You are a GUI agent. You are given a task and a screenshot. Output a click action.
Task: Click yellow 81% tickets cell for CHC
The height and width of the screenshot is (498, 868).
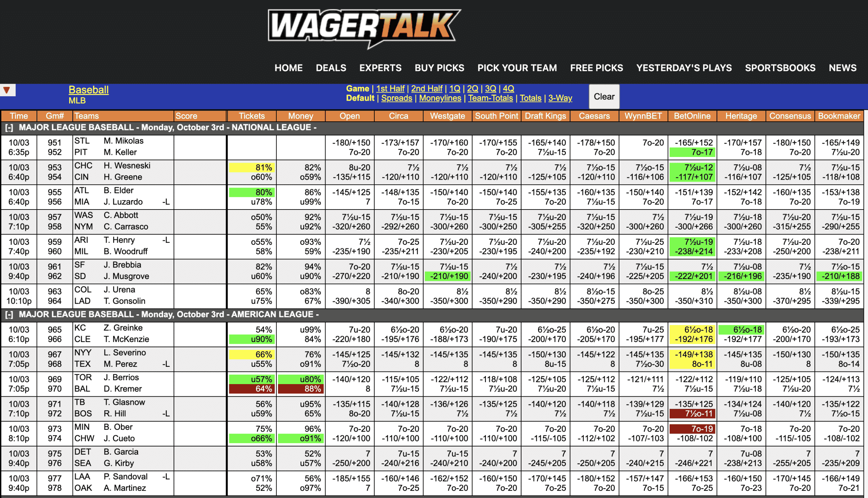pyautogui.click(x=252, y=167)
